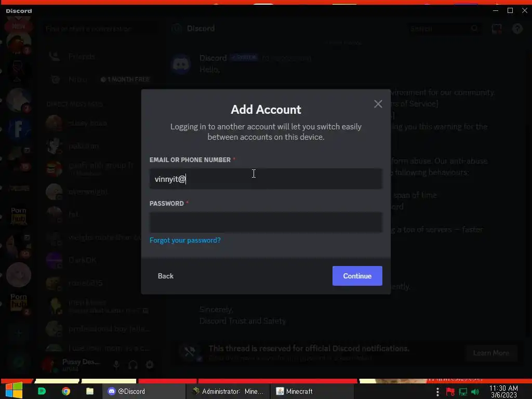Minimize the Discord window
This screenshot has width=532, height=399.
click(x=495, y=10)
